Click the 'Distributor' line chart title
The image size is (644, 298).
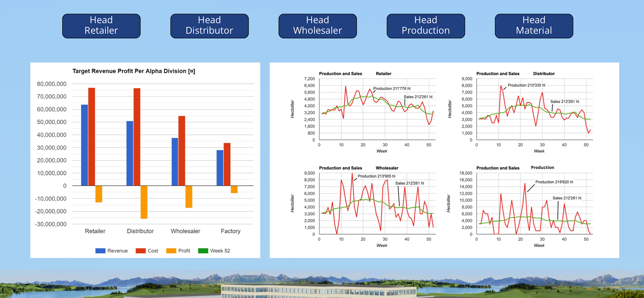pyautogui.click(x=544, y=74)
